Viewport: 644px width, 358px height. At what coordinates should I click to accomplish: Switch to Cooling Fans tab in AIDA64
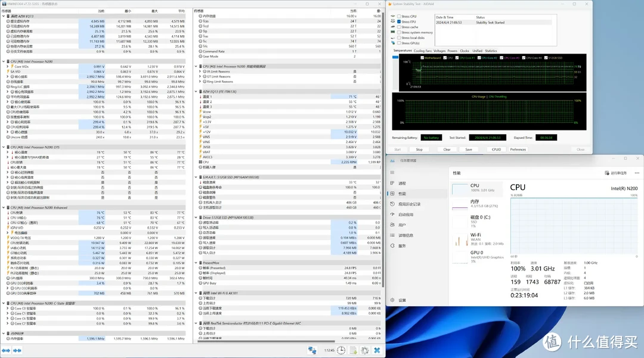click(x=423, y=51)
